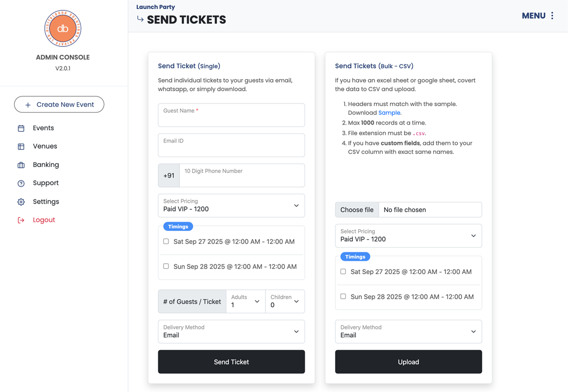Download the Sample CSV link
Image resolution: width=568 pixels, height=392 pixels.
(389, 113)
